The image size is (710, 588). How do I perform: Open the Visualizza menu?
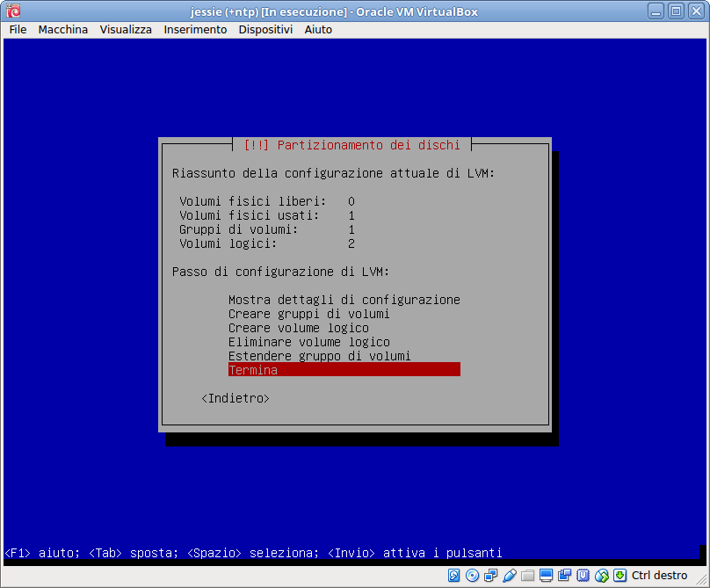tap(126, 30)
